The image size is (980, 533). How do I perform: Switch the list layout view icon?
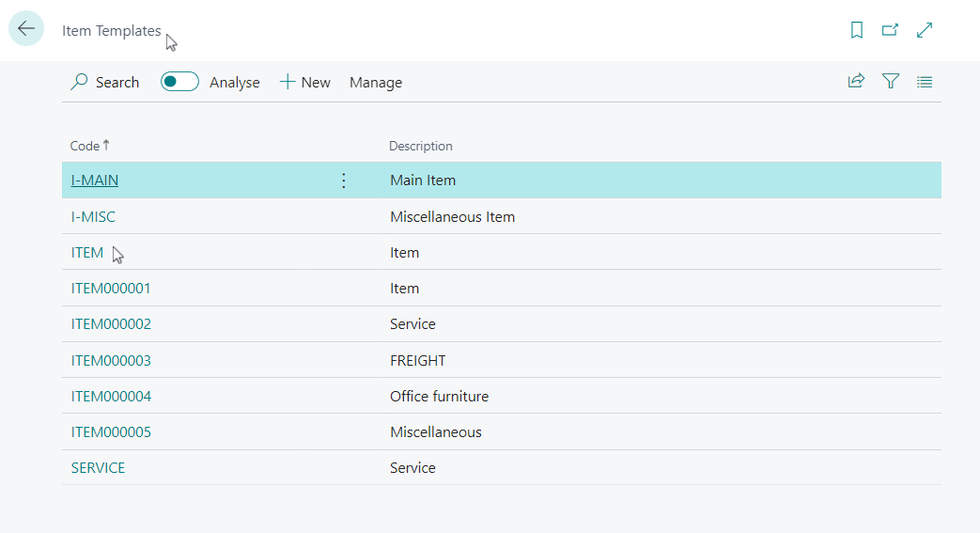click(x=925, y=82)
